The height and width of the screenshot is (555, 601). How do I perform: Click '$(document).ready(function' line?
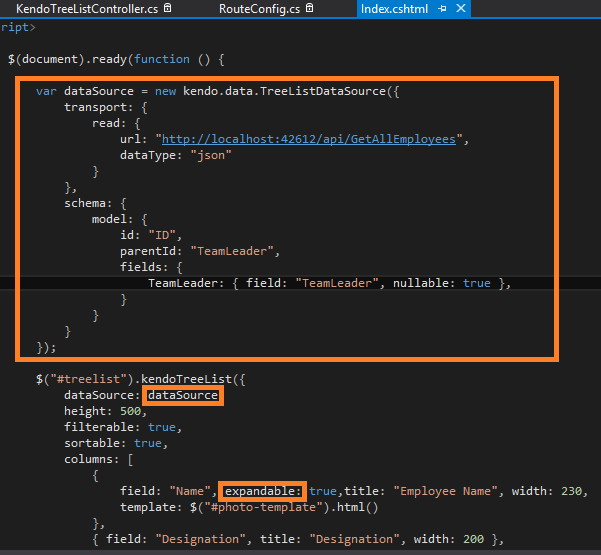pos(116,59)
